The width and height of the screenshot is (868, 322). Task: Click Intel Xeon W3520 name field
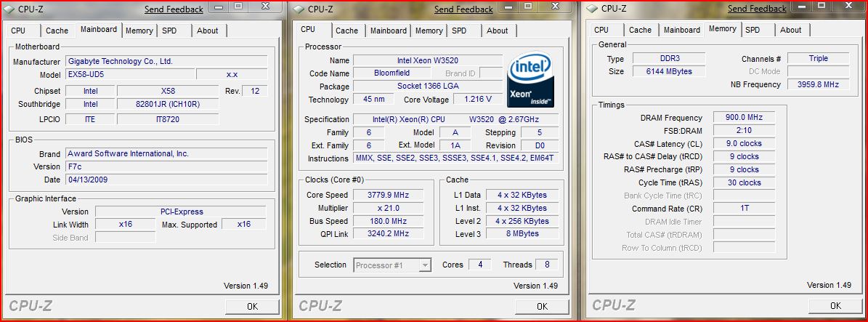tap(428, 60)
